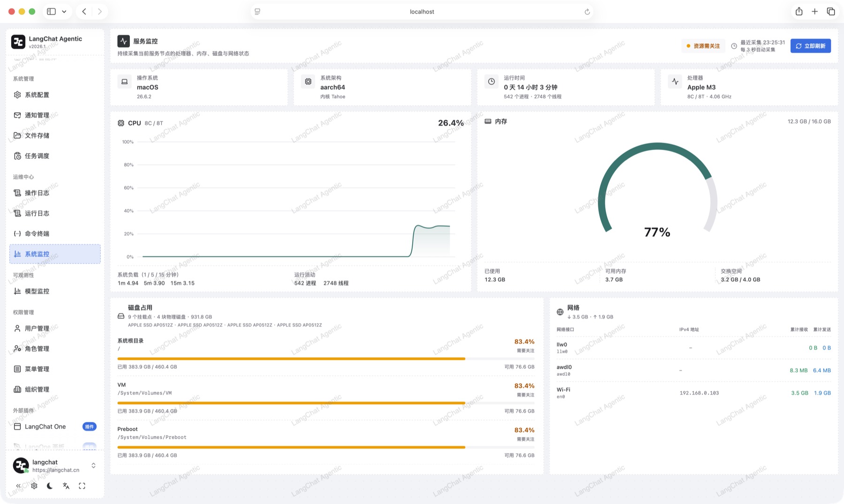Open settings gear in sidebar footer
The image size is (844, 504).
tap(34, 486)
